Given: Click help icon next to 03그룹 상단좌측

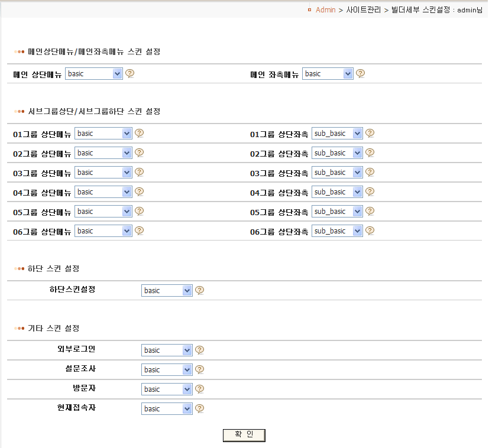Looking at the screenshot, I should tap(370, 172).
